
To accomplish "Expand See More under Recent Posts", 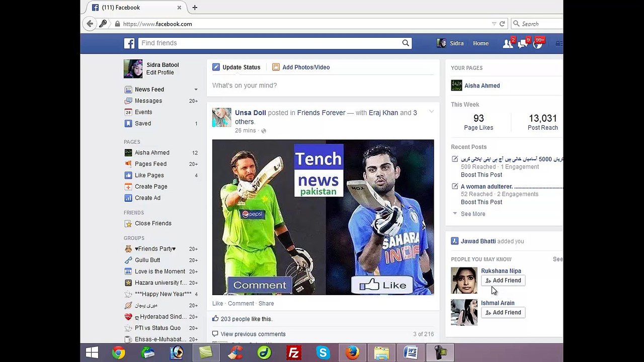I will click(x=473, y=214).
